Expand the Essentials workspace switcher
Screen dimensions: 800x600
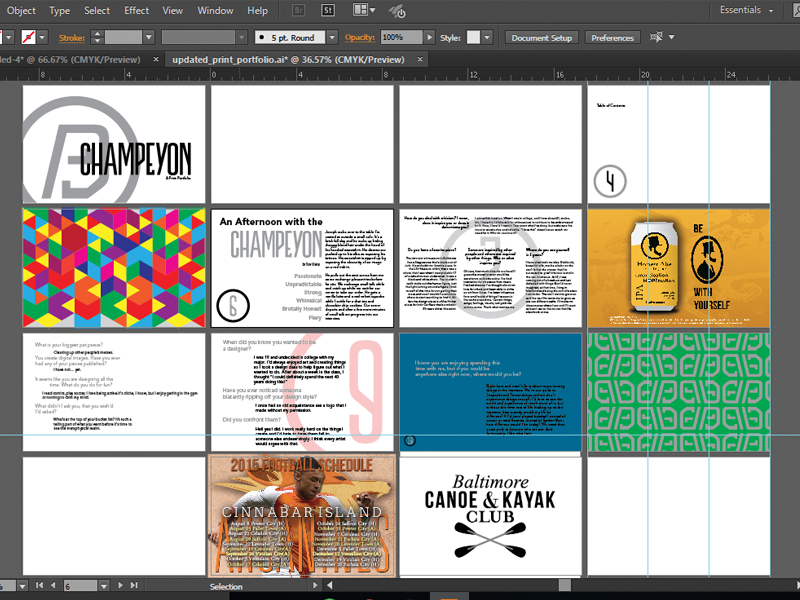(x=745, y=10)
